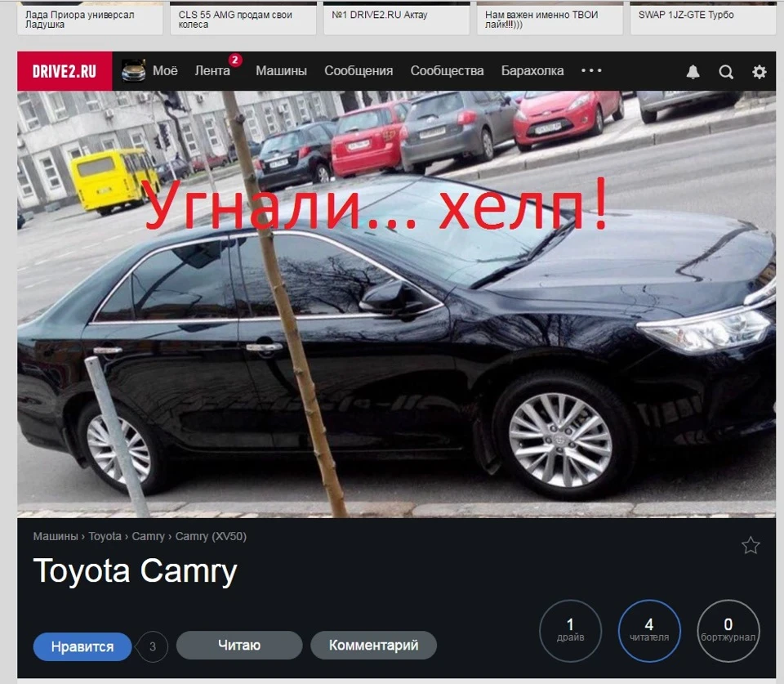784x684 pixels.
Task: Open the Сообщения menu item
Action: [x=359, y=70]
